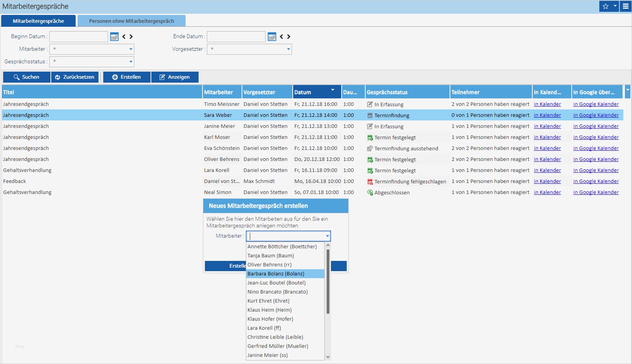Open in Kalender link for Timo Meissner
Viewport: 632px width, 364px height.
(x=547, y=104)
